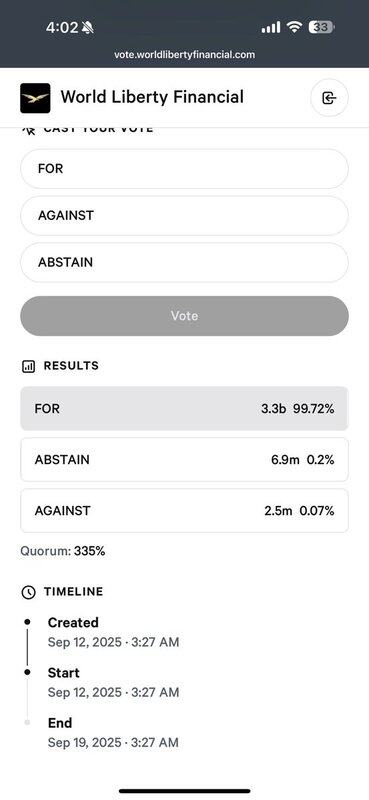Select the FOR voting option
This screenshot has height=800, width=369.
pyautogui.click(x=184, y=168)
